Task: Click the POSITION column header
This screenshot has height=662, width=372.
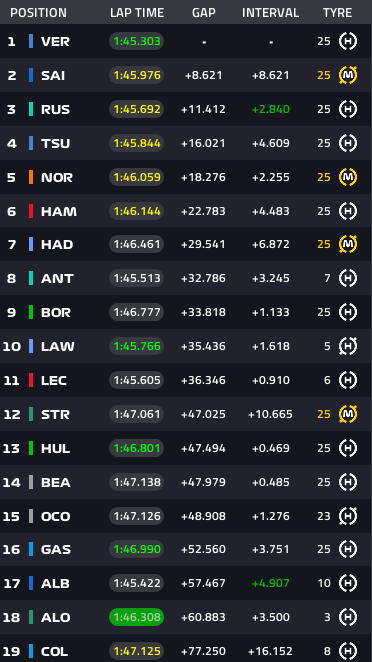Action: point(38,13)
